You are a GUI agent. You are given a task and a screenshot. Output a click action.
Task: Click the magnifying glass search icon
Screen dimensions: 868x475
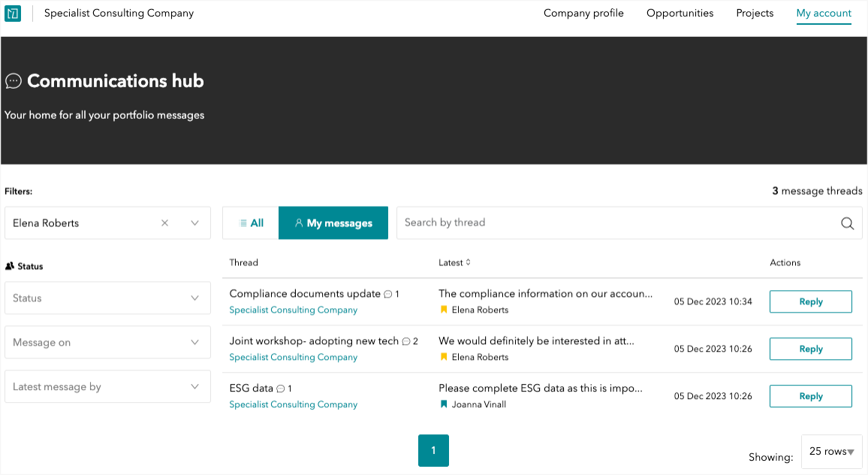click(x=847, y=222)
